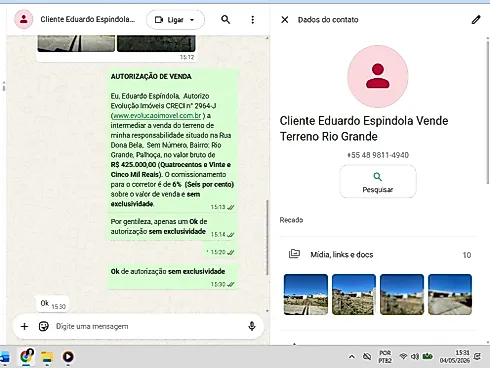Click the Recado label

[x=291, y=220]
